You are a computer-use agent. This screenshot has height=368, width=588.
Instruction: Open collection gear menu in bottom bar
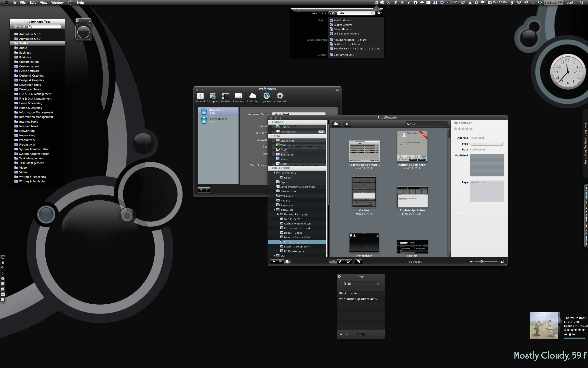280,262
